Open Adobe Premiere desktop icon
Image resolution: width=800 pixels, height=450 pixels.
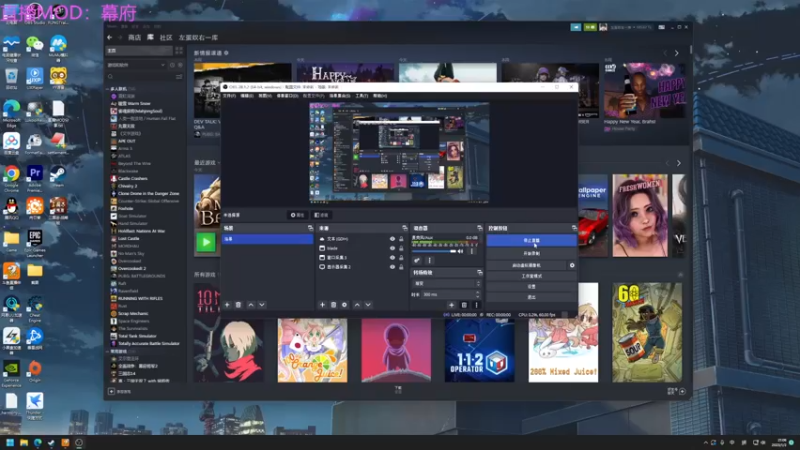pos(35,178)
